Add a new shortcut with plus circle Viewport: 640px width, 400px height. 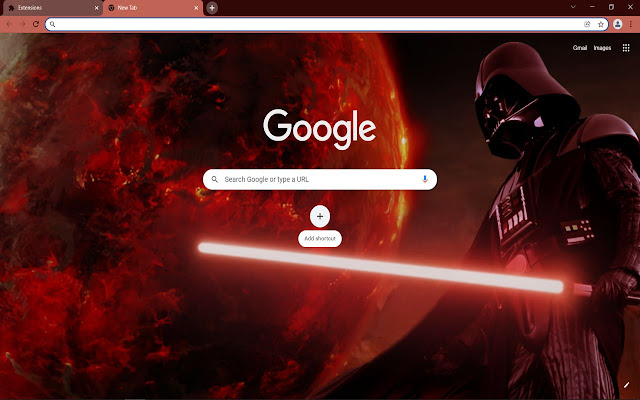[320, 216]
